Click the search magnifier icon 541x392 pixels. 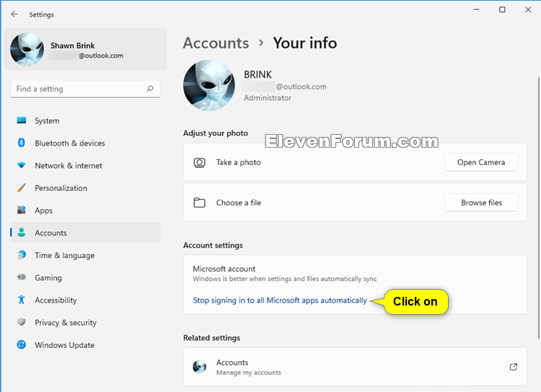(150, 89)
